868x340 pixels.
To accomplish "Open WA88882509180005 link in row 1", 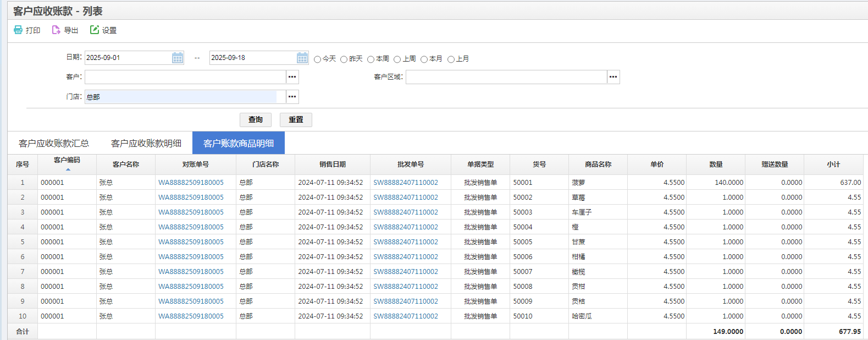I will tap(191, 183).
